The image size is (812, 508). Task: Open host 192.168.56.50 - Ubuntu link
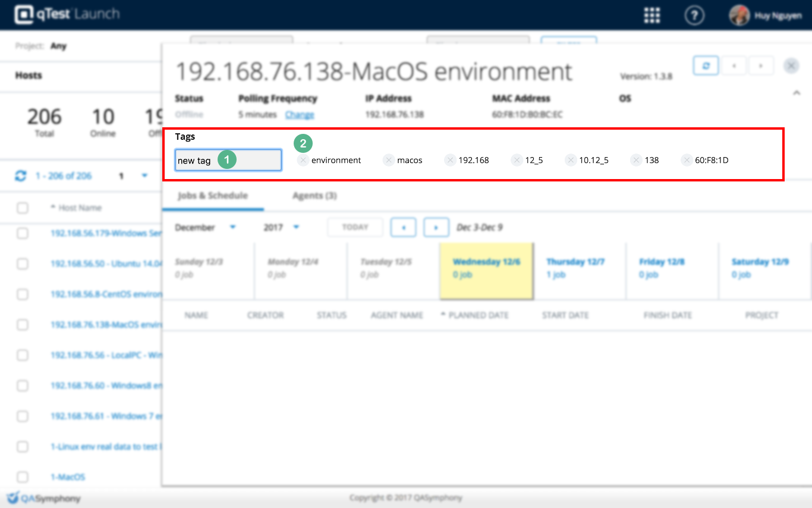106,264
